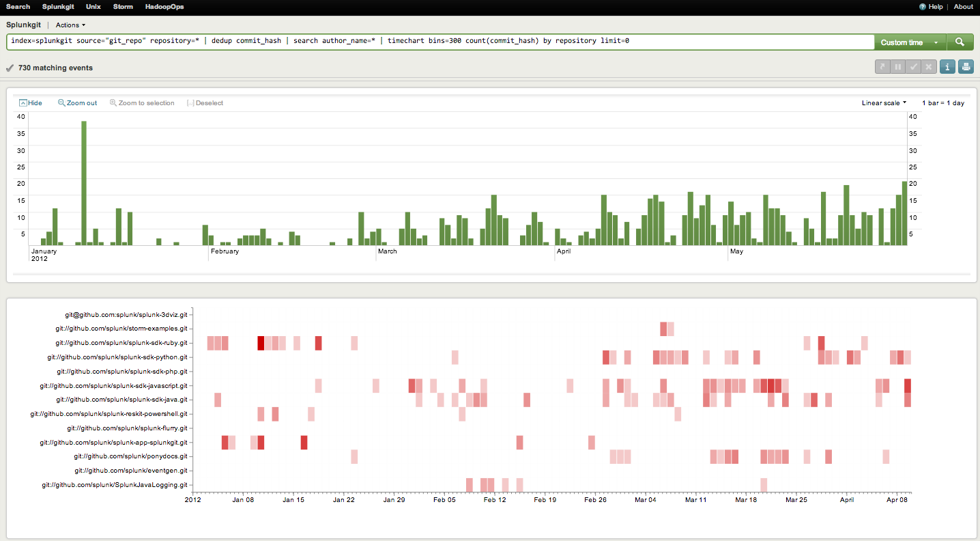Open Help from the top bar
Image resolution: width=980 pixels, height=541 pixels.
931,7
